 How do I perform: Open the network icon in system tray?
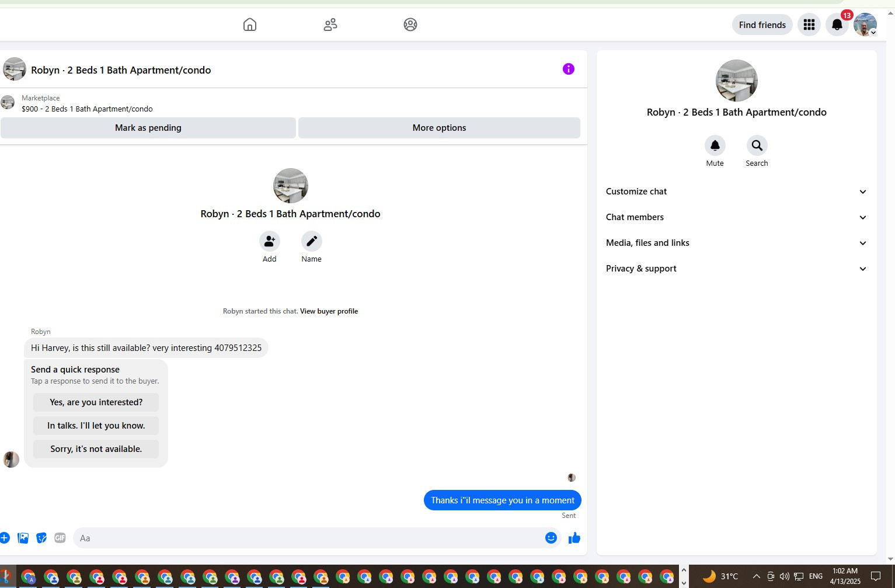click(x=799, y=576)
